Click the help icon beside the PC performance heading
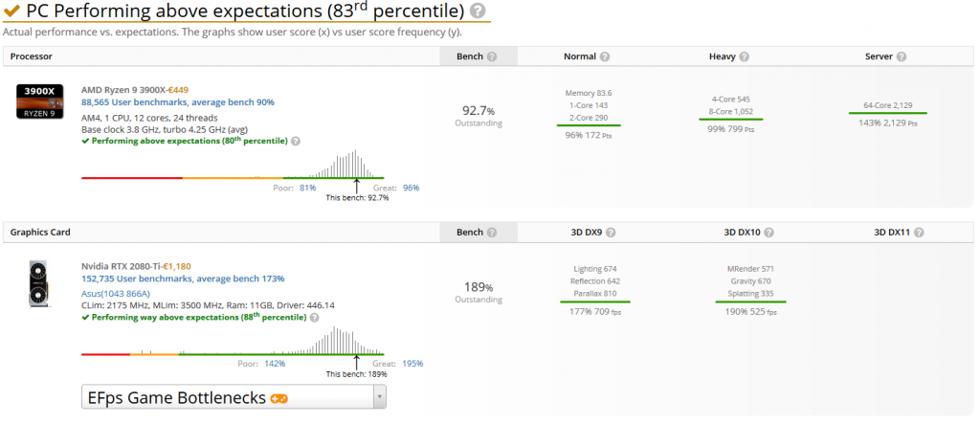Viewport: 980px width, 424px height. point(478,11)
